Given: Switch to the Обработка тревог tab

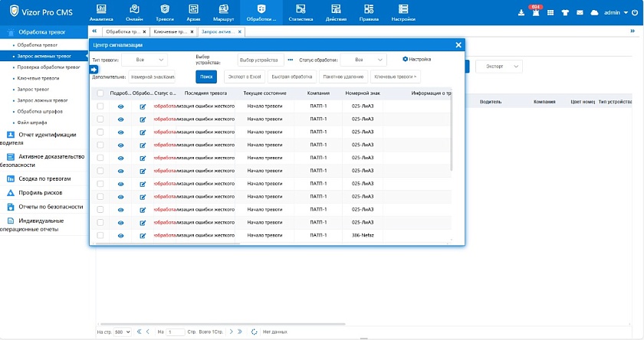Looking at the screenshot, I should click(x=123, y=32).
